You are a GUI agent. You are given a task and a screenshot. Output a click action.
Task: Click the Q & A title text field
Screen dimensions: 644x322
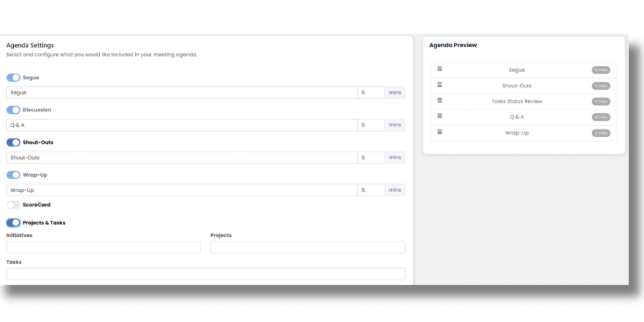182,125
